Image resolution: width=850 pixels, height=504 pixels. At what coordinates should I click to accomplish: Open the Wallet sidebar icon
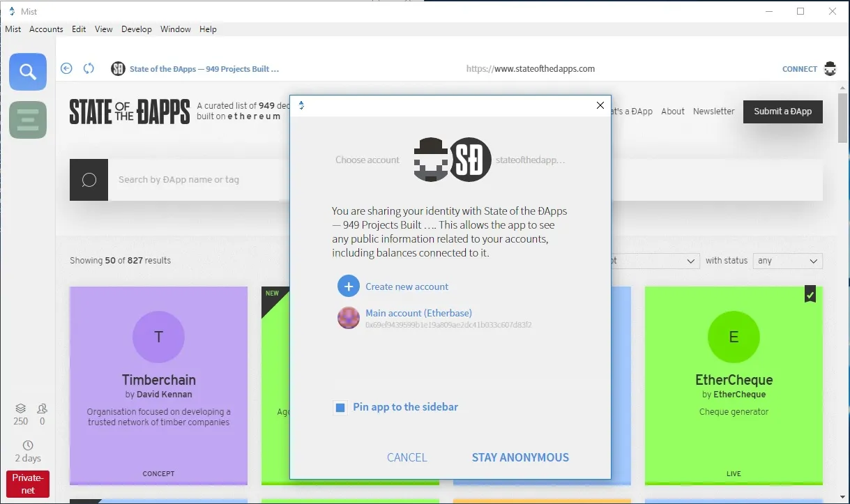[28, 120]
